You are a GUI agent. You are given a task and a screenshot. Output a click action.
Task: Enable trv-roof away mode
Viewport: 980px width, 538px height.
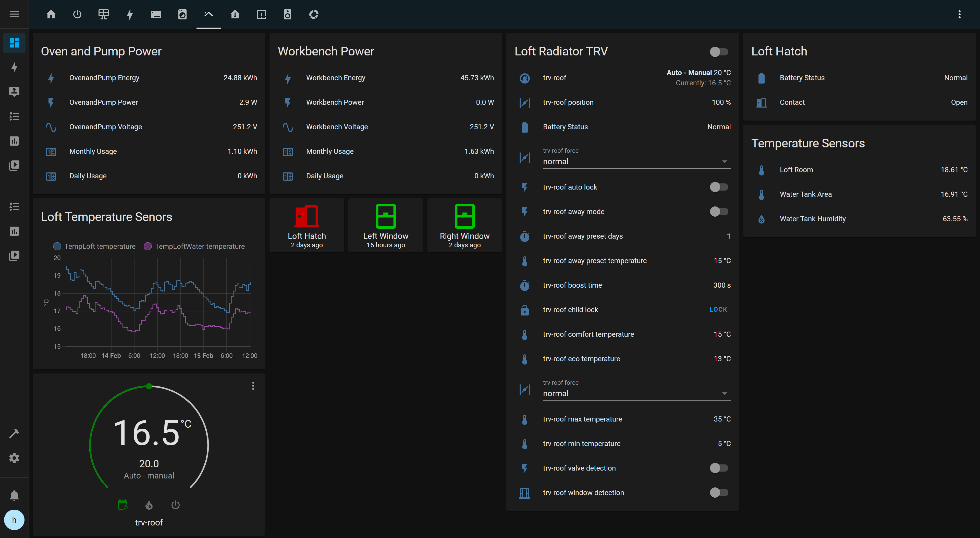point(719,212)
